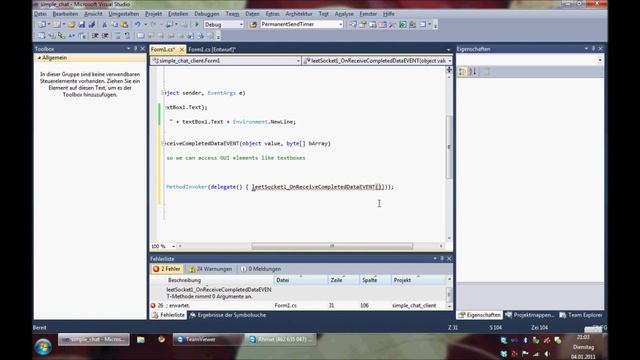
Task: Click the code editor horizontal scrollbar thumb
Action: coord(332,246)
